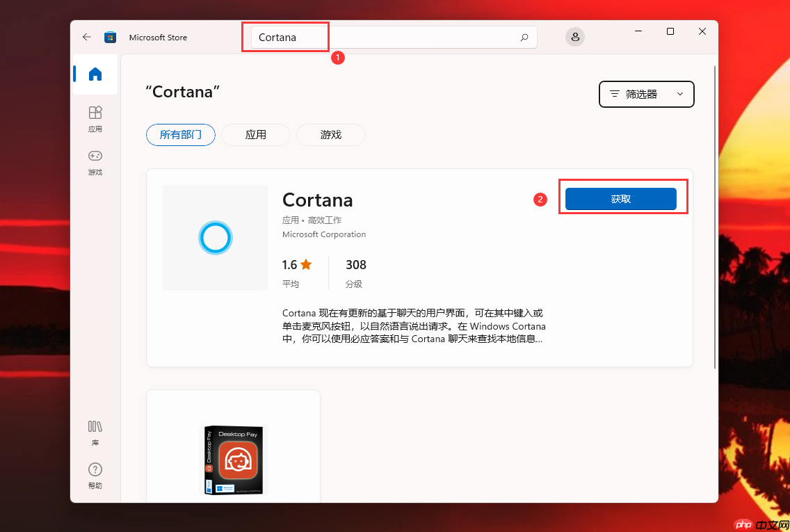
Task: Select the 应用 filter tab
Action: tap(255, 134)
